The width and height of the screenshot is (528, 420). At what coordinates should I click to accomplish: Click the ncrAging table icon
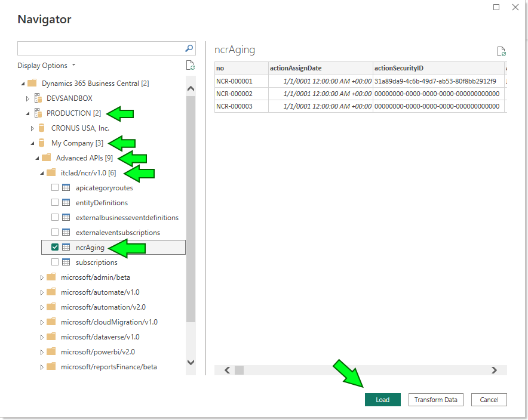click(66, 247)
